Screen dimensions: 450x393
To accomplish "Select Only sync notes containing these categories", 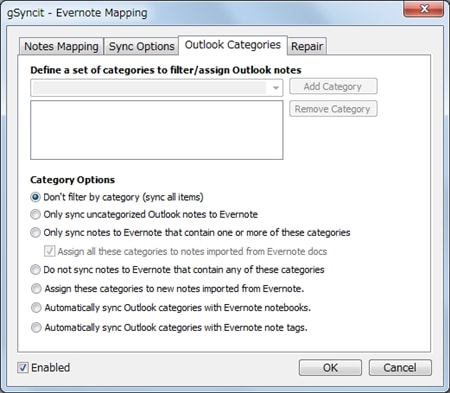I will point(35,232).
